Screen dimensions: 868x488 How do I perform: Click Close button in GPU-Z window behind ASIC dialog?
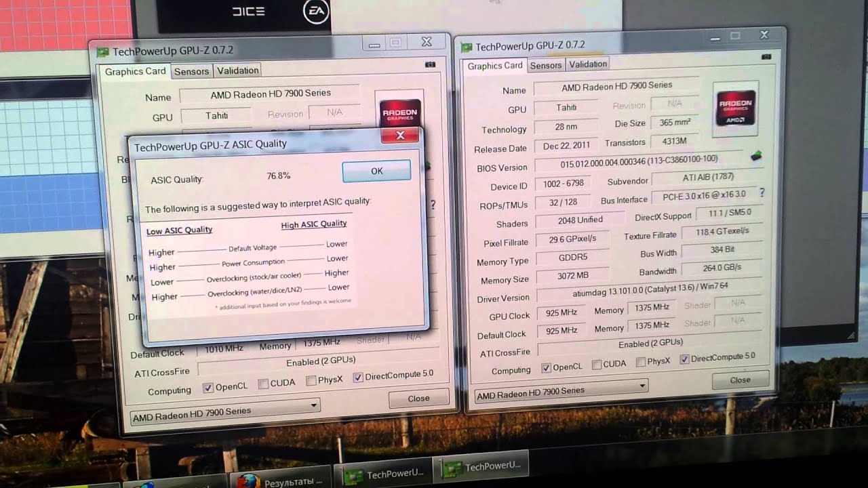(x=418, y=399)
